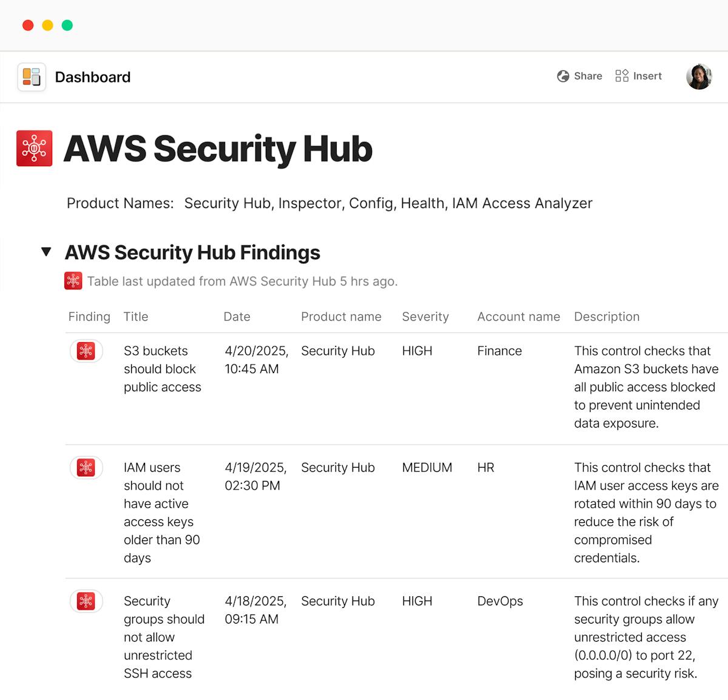
Task: Click the Dashboard doc icon
Action: click(x=32, y=77)
